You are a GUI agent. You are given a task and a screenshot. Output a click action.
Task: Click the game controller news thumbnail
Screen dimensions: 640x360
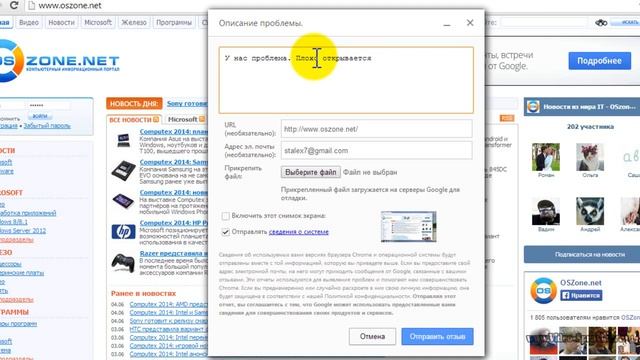click(x=123, y=262)
